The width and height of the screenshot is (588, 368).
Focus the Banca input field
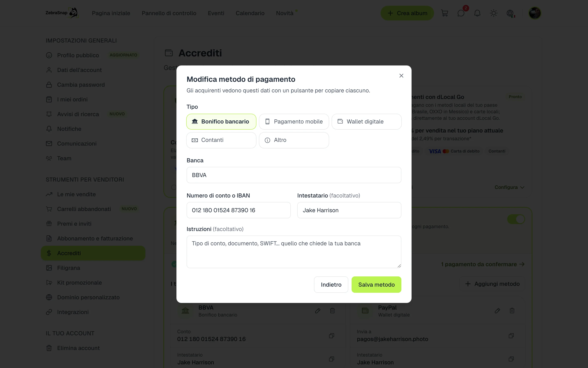294,175
